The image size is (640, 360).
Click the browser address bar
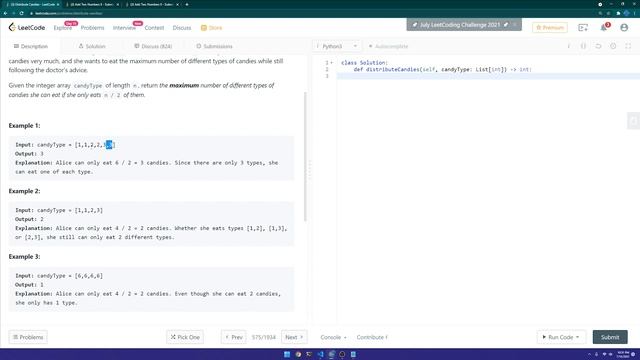coord(310,13)
